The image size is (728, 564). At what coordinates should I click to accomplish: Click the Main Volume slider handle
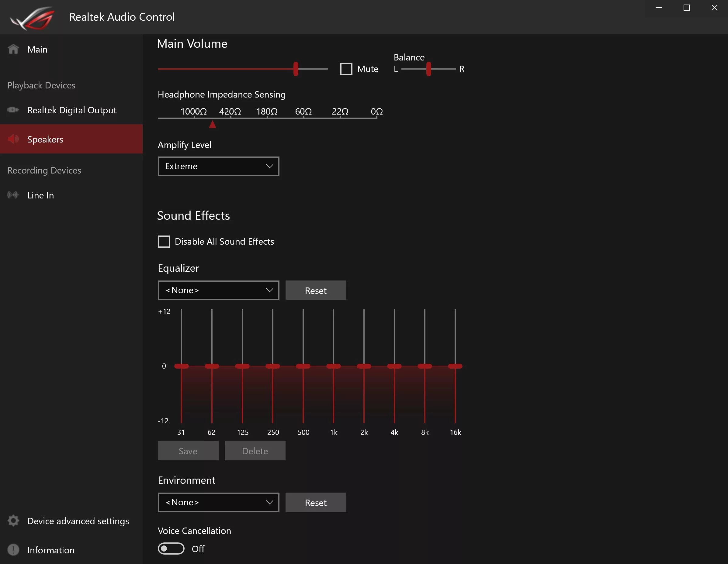(x=296, y=69)
